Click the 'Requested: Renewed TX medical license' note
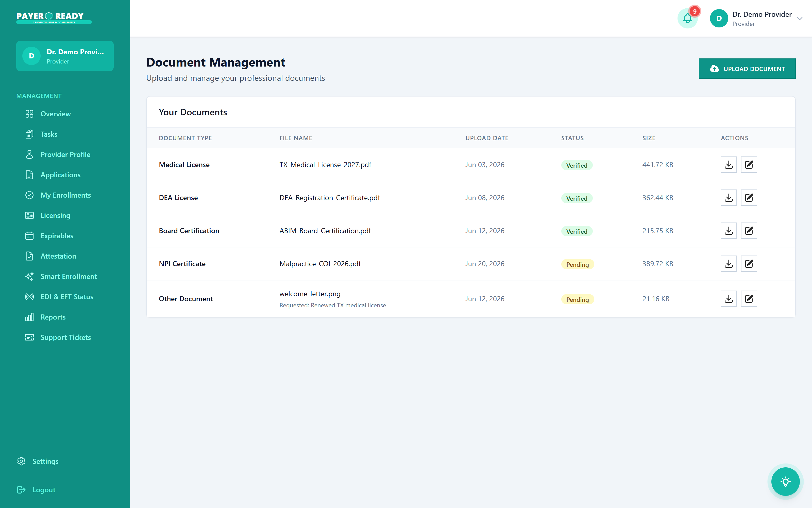 coord(332,305)
